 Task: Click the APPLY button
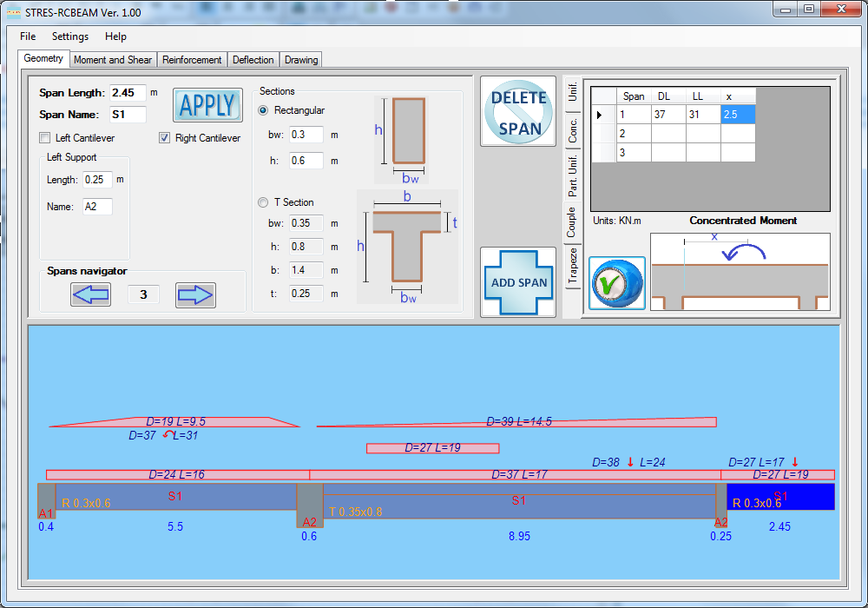click(207, 104)
